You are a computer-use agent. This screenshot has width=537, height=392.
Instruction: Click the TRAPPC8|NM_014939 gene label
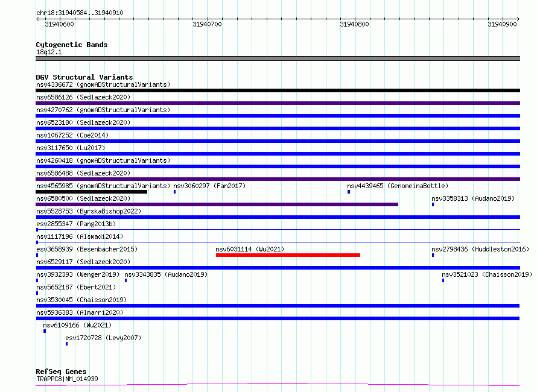[x=67, y=379]
